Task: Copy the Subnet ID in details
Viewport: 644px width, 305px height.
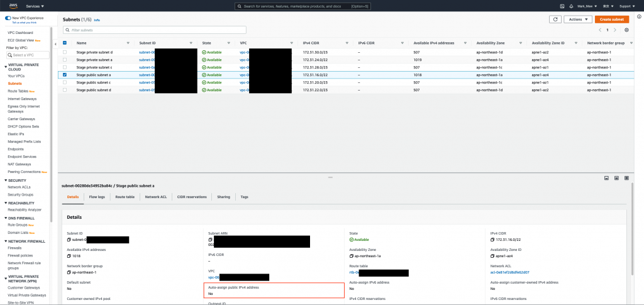Action: (69, 240)
